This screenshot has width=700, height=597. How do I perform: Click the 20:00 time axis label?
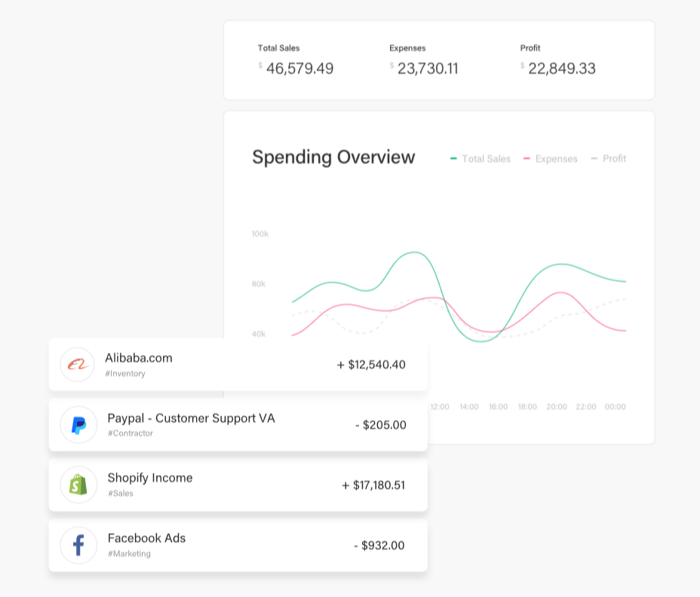pos(557,407)
